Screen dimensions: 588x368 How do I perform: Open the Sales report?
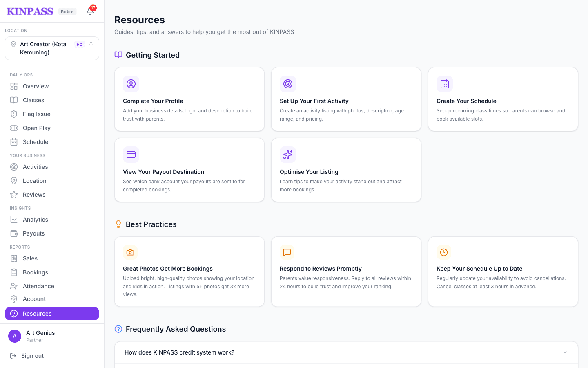click(x=52, y=258)
